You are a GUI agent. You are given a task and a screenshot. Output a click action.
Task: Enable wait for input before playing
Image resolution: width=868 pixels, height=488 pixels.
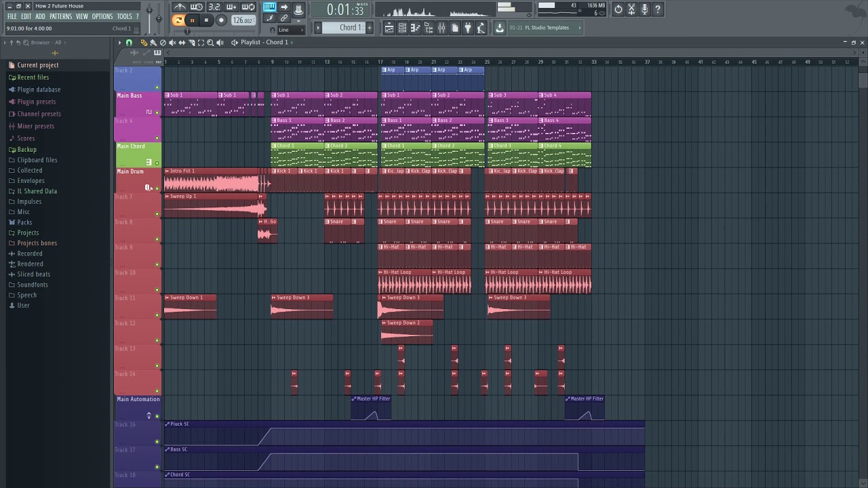click(x=196, y=7)
